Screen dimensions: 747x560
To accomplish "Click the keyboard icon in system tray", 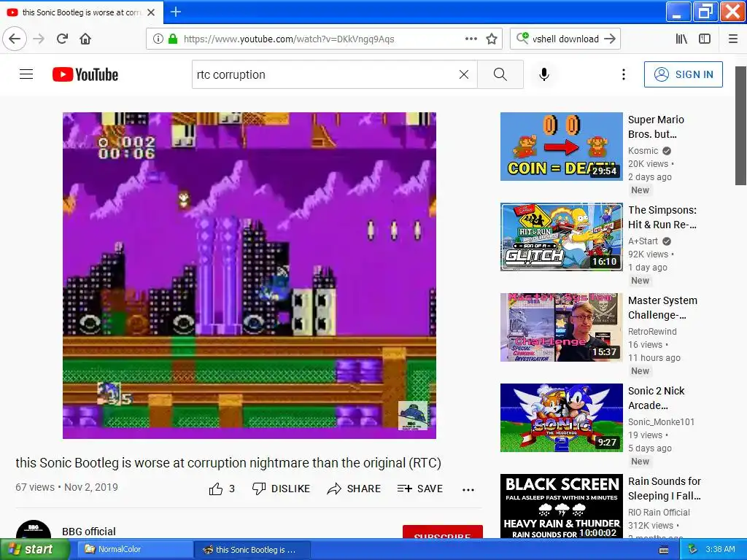I will click(663, 550).
